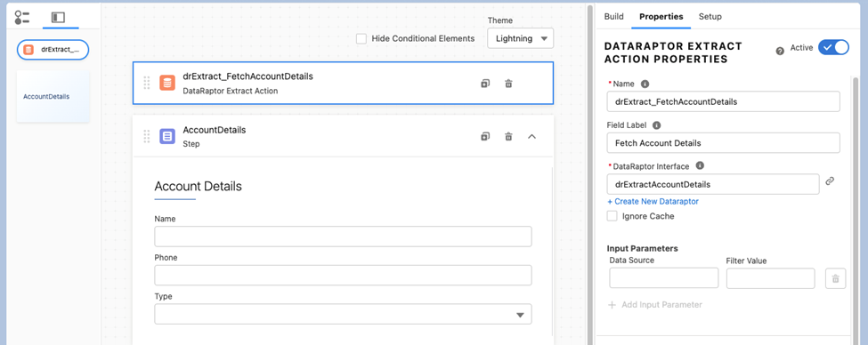Click the help icon beside Active
Screen dimensions: 868x345
coord(780,51)
